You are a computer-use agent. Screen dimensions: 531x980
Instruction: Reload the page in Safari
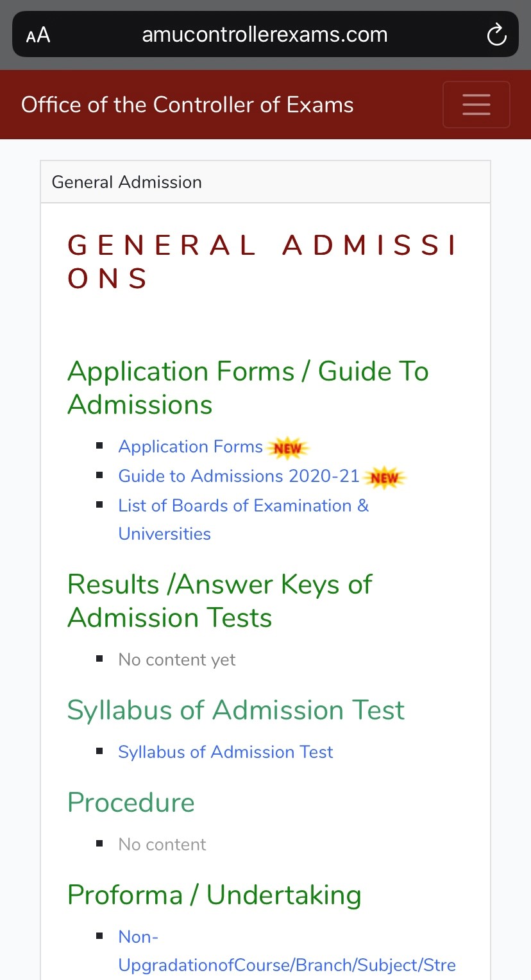(x=496, y=35)
